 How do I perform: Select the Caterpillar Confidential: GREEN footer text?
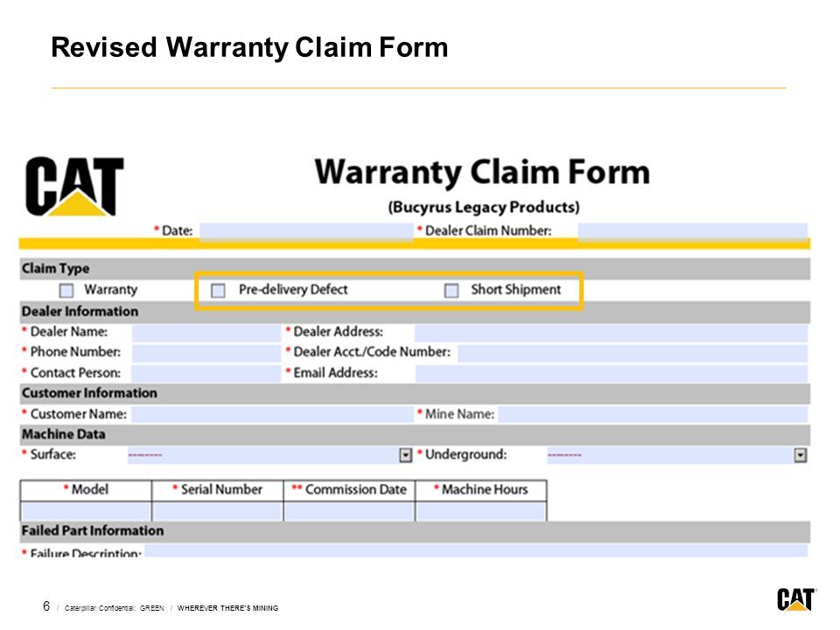click(x=114, y=608)
